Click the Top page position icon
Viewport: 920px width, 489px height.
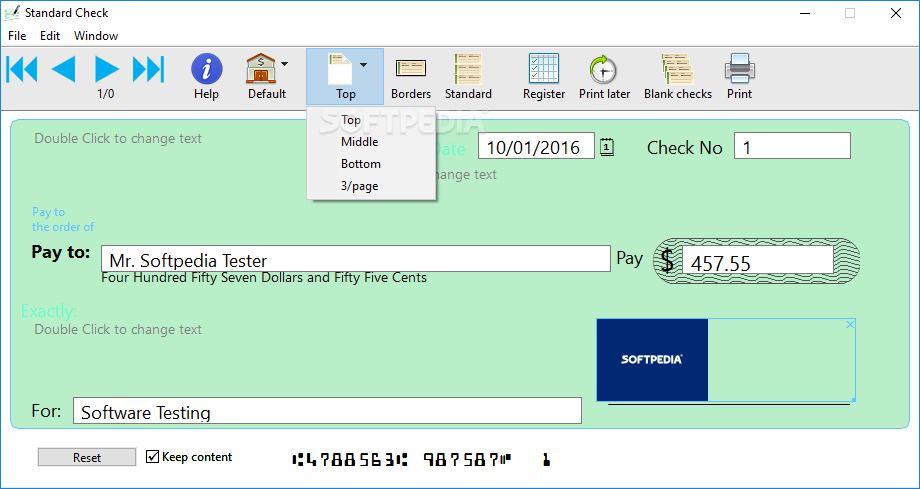click(340, 69)
